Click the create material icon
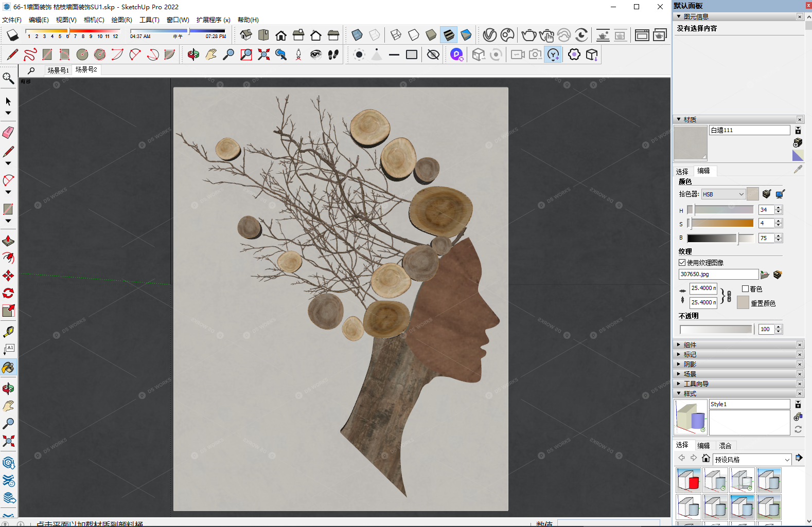This screenshot has height=527, width=812. click(798, 142)
